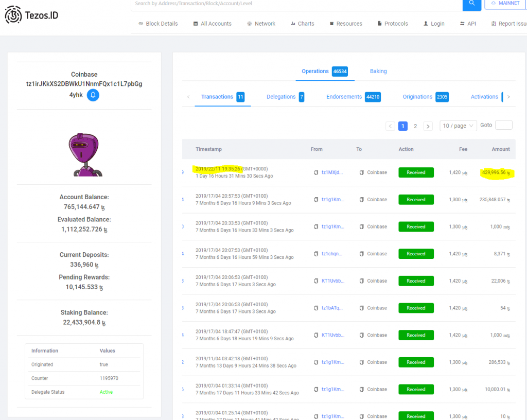
Task: Open sender address tz1bATq... link
Action: tap(332, 308)
